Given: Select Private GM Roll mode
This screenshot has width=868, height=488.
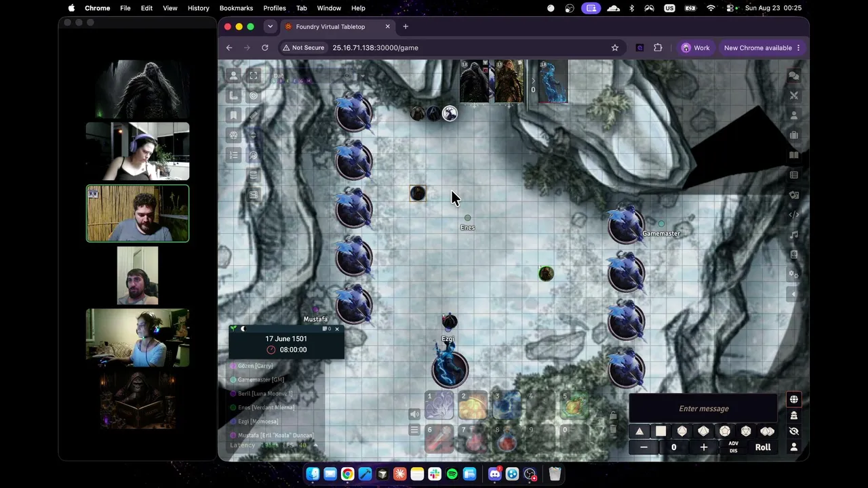Looking at the screenshot, I should point(794,415).
